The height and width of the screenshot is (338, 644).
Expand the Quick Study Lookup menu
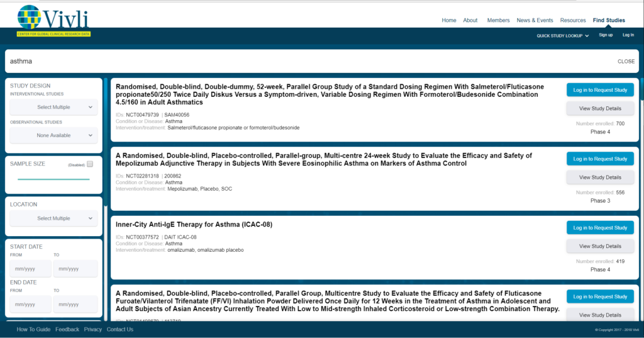point(562,36)
